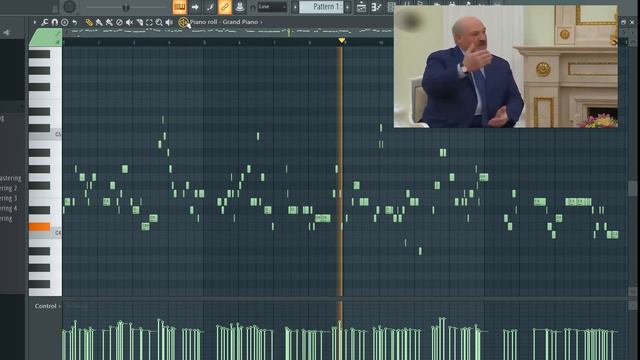640x360 pixels.
Task: Open the 'Pattern 1' selector
Action: click(321, 7)
